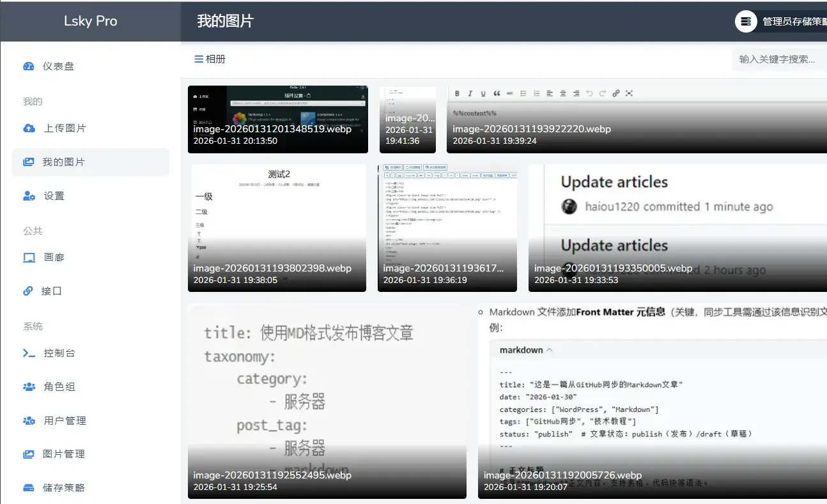Click the keyword search input box

click(780, 59)
